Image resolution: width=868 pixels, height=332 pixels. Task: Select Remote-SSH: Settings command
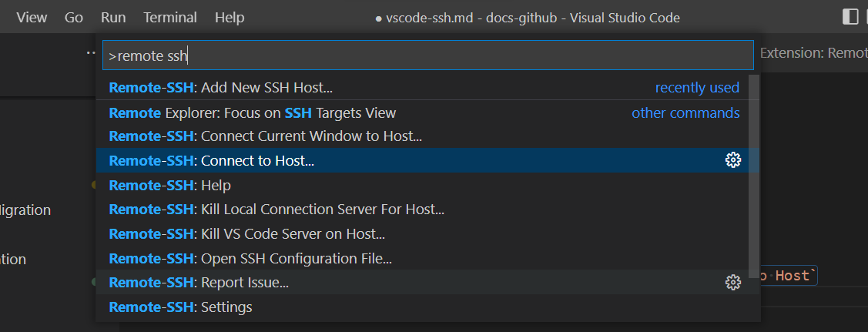pos(427,307)
